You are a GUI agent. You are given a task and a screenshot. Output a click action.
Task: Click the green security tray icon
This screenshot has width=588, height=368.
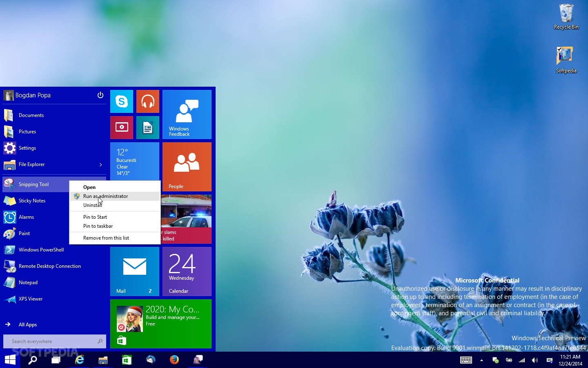pyautogui.click(x=495, y=360)
